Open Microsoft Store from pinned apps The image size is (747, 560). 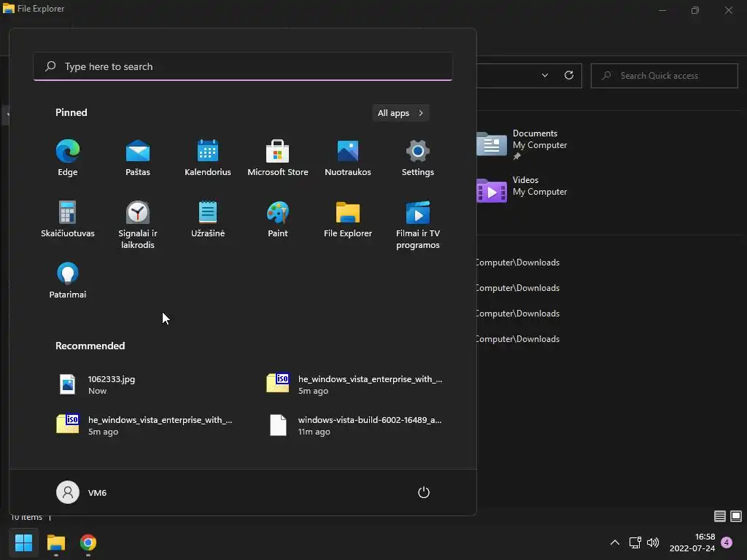(x=278, y=157)
